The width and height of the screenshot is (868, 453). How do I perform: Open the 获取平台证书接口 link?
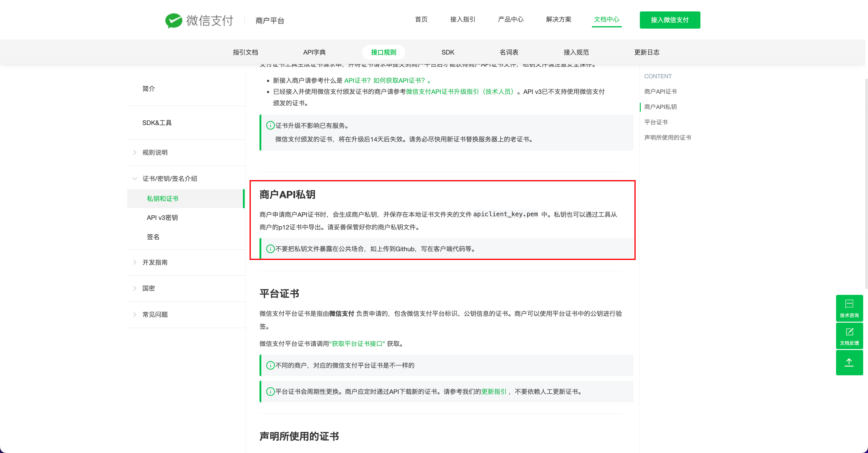point(357,344)
